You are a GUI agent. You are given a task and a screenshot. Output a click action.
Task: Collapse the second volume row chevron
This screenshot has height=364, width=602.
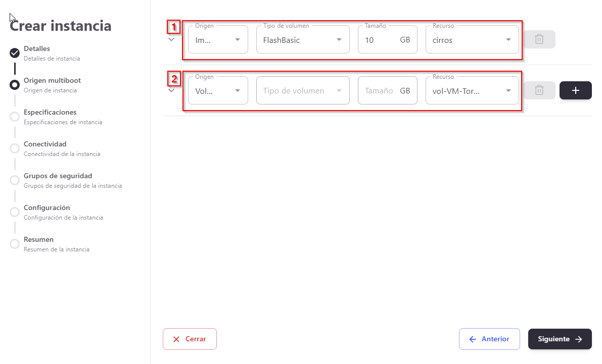[x=171, y=90]
